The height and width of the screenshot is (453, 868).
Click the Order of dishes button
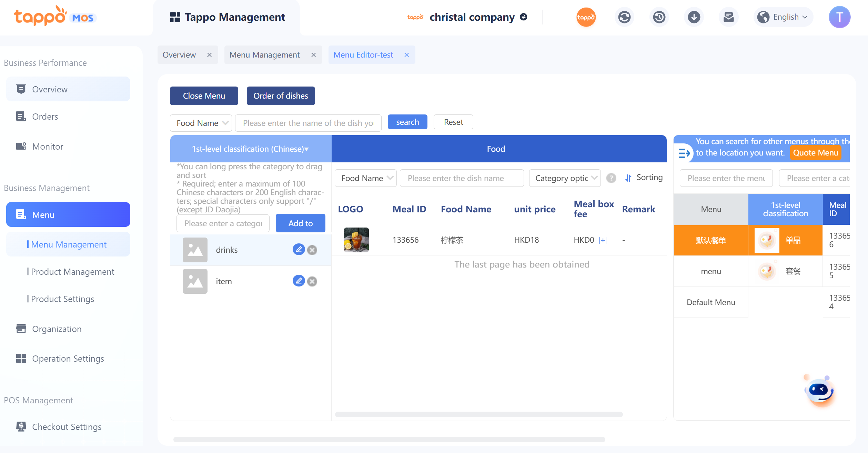(281, 96)
